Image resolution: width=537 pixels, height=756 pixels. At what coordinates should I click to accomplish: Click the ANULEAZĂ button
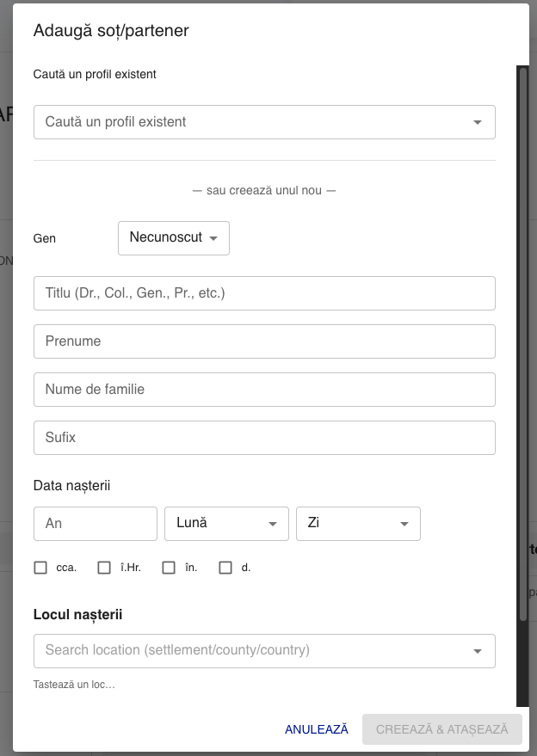[x=317, y=729]
